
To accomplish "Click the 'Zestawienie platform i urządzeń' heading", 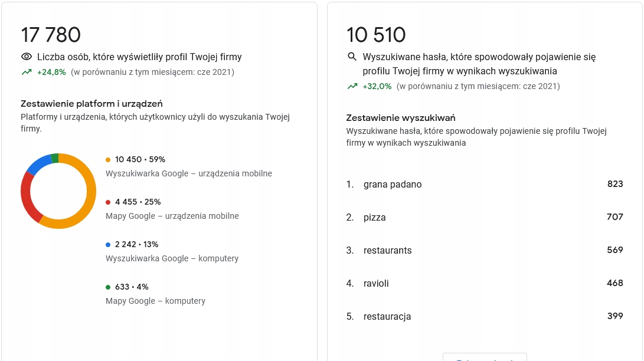I will coord(91,104).
